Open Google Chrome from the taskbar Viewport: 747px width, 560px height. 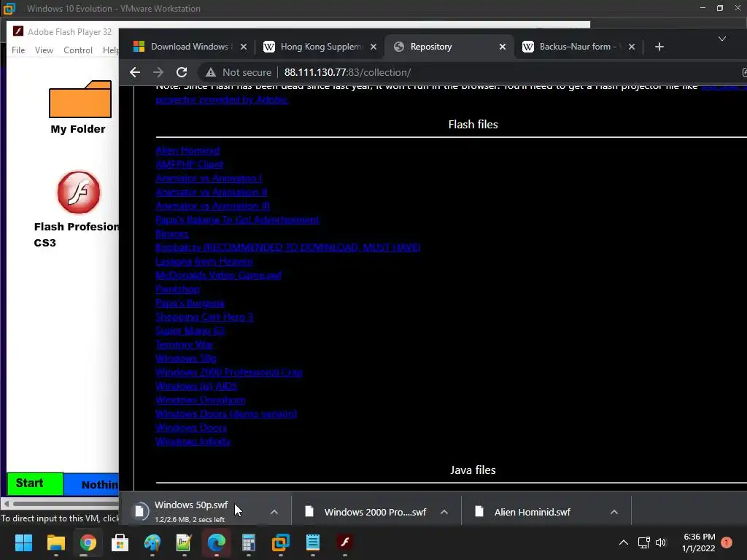point(88,542)
